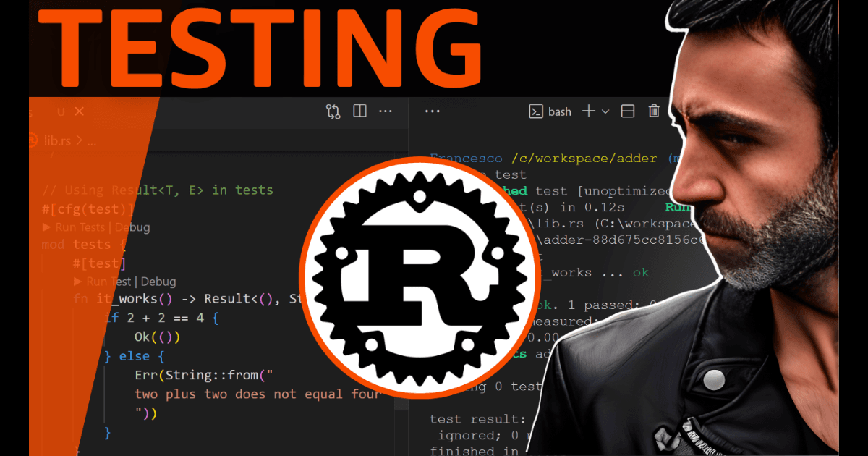Screen dimensions: 868x456
Task: Split the editor using the split icon
Action: 359,111
